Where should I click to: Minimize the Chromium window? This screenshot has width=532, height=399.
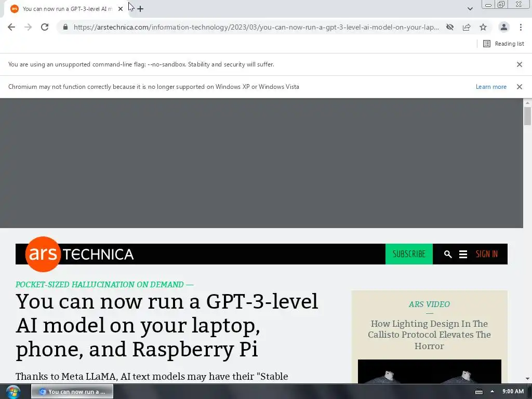tap(488, 5)
